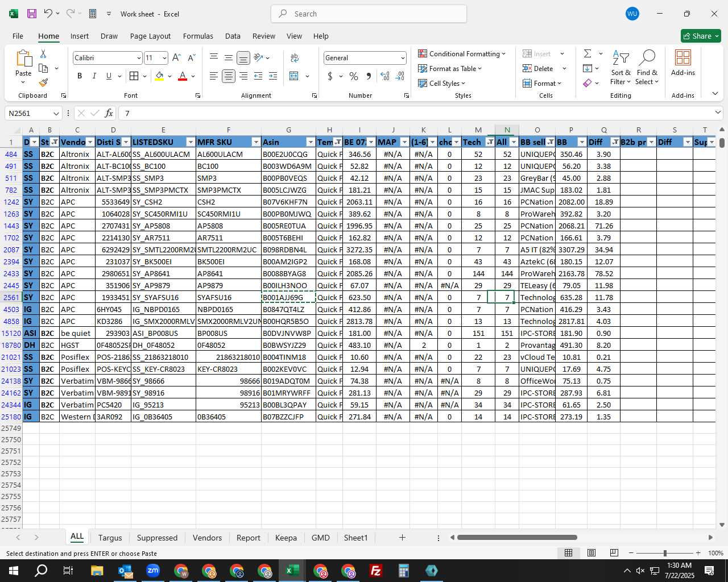Open font name Calibri dropdown
This screenshot has height=582, width=728.
point(139,58)
